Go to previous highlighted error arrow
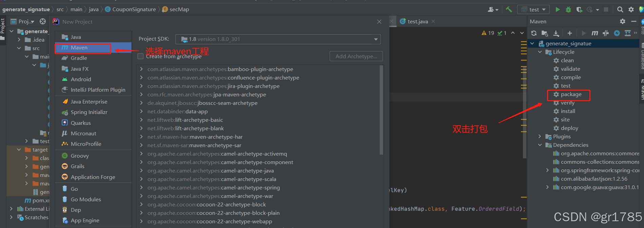Viewport: 644px width, 228px height. click(513, 33)
